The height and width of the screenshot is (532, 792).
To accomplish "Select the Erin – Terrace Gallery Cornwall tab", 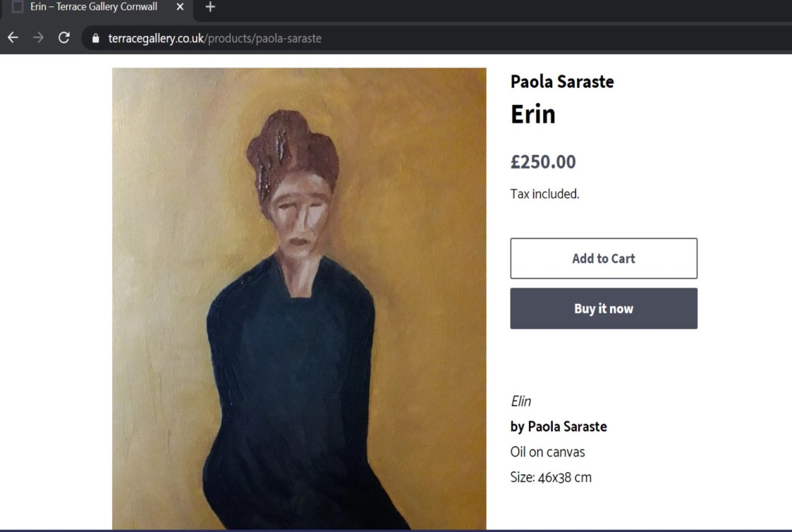I will pyautogui.click(x=94, y=8).
